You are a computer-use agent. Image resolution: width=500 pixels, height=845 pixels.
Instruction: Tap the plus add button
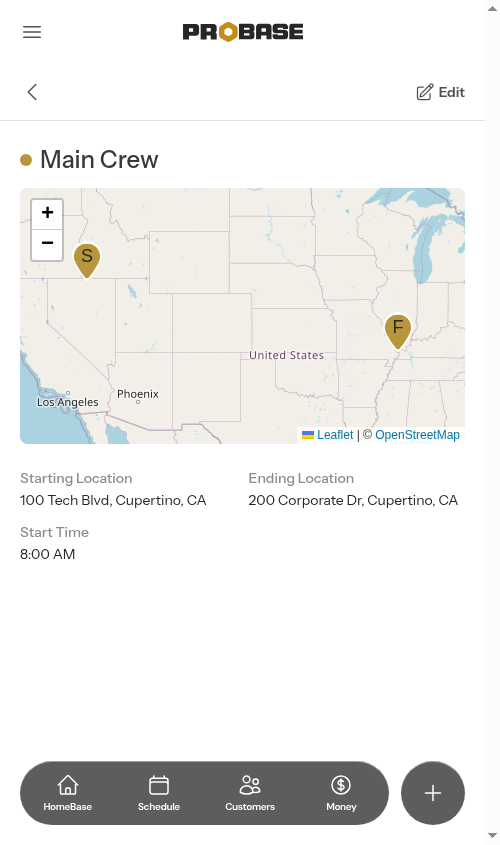pos(433,793)
